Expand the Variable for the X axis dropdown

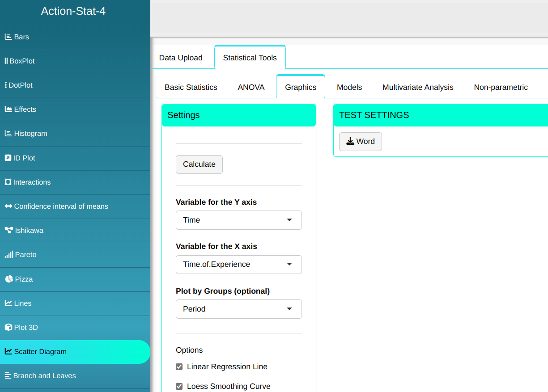click(238, 265)
